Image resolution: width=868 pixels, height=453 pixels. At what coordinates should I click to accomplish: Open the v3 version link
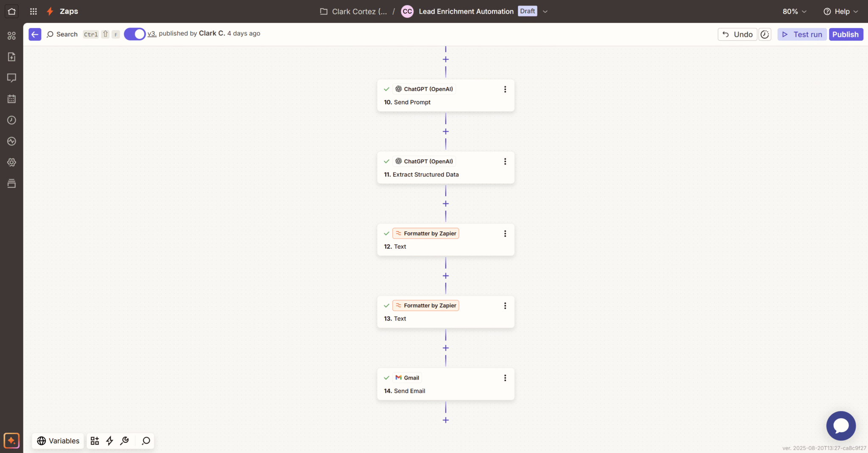[x=152, y=34]
